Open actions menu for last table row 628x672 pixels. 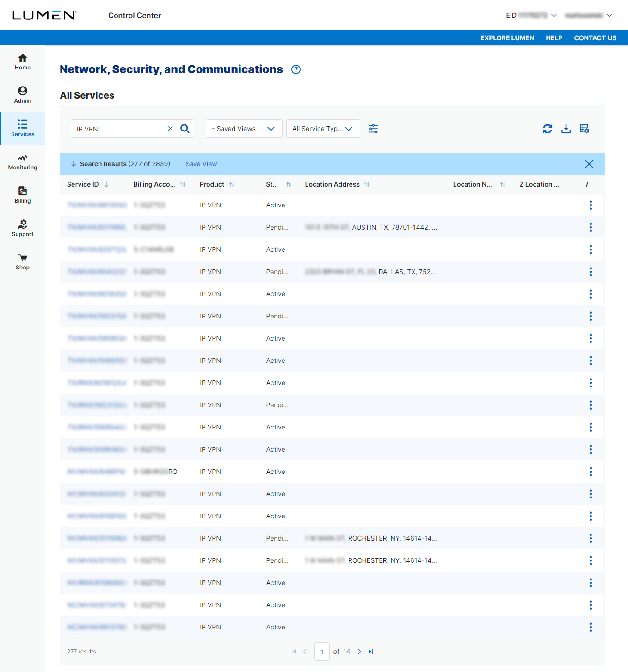click(591, 627)
